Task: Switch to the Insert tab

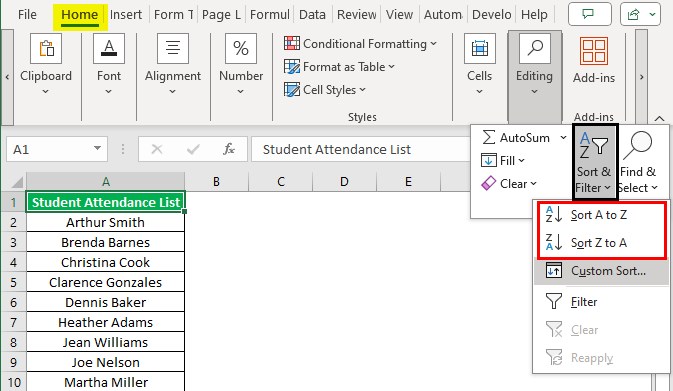Action: click(126, 15)
